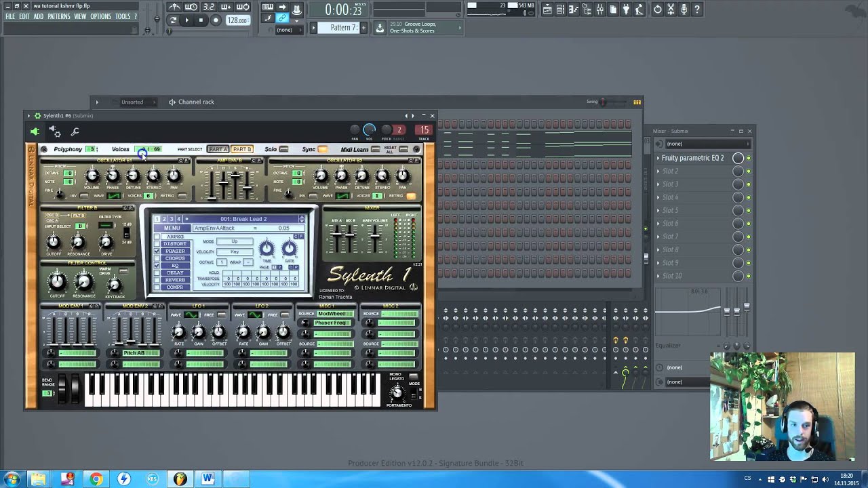Select PART B in Sylenth1
Image resolution: width=868 pixels, height=488 pixels.
click(241, 149)
